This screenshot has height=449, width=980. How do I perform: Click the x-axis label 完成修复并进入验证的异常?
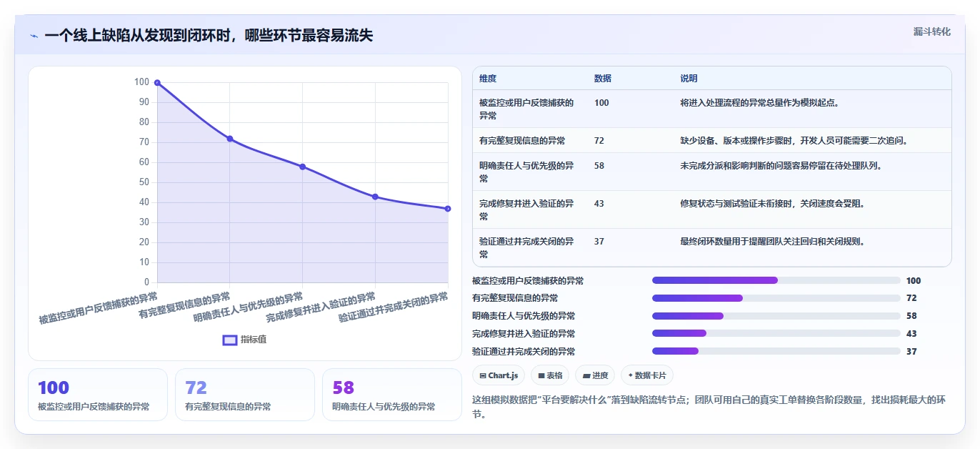[321, 308]
